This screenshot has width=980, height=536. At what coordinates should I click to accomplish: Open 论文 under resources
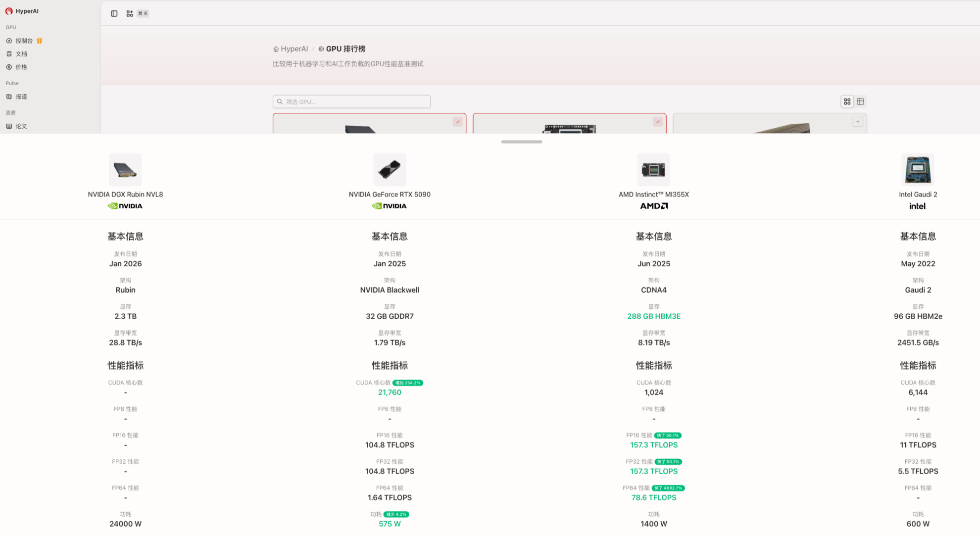[x=21, y=126]
